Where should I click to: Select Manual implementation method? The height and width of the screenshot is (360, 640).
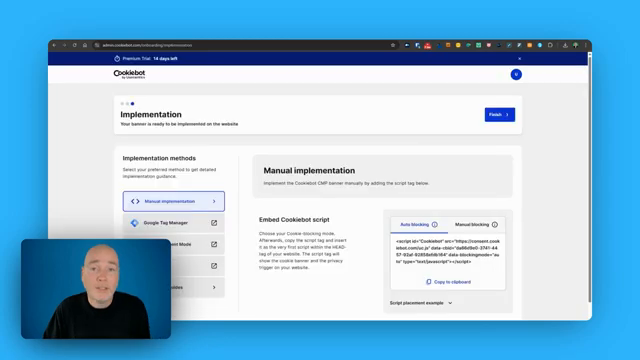pos(174,201)
